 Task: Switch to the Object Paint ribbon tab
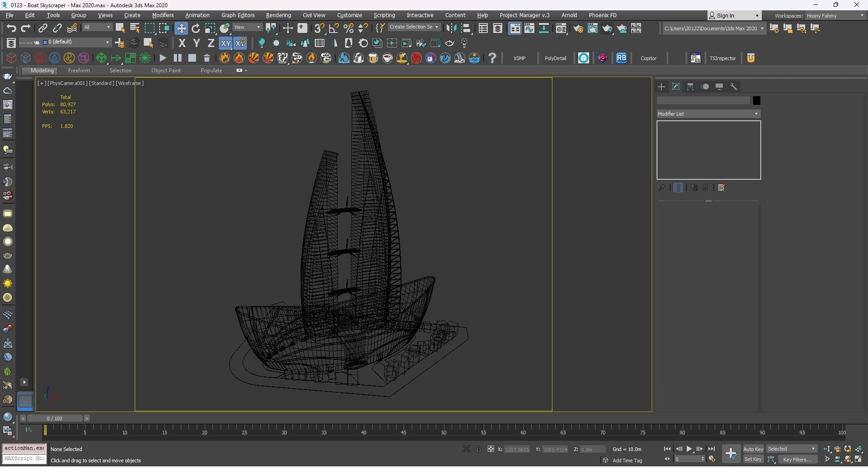tap(166, 70)
